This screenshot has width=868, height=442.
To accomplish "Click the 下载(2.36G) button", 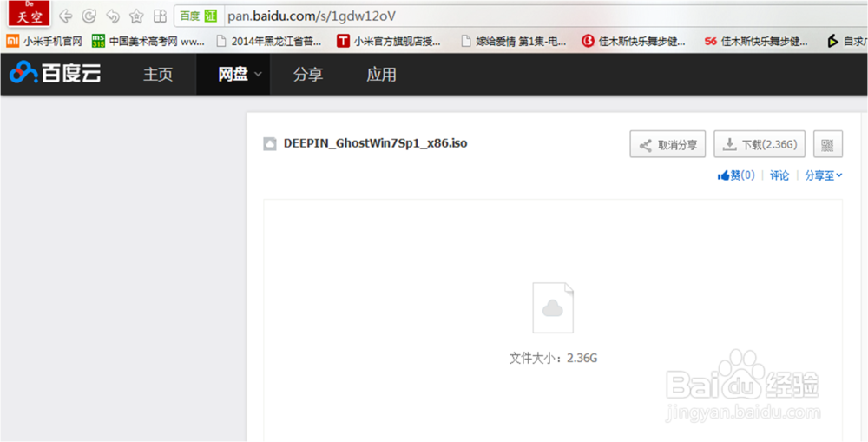I will coord(759,144).
